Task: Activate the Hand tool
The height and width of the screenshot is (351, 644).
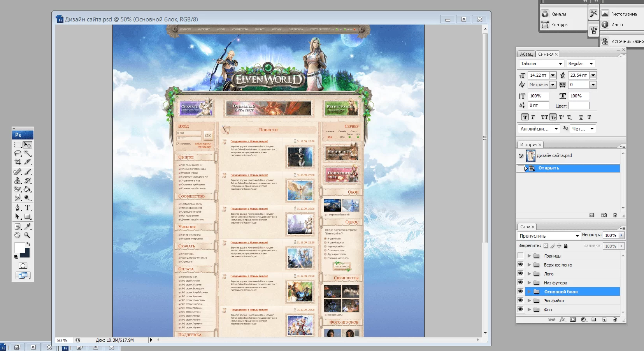Action: pos(18,235)
